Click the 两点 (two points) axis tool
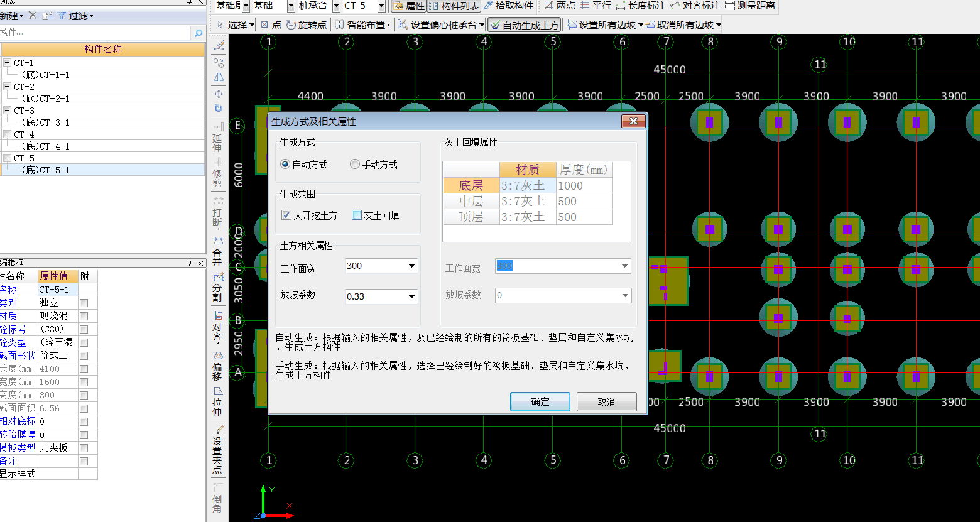980x522 pixels. click(x=559, y=6)
